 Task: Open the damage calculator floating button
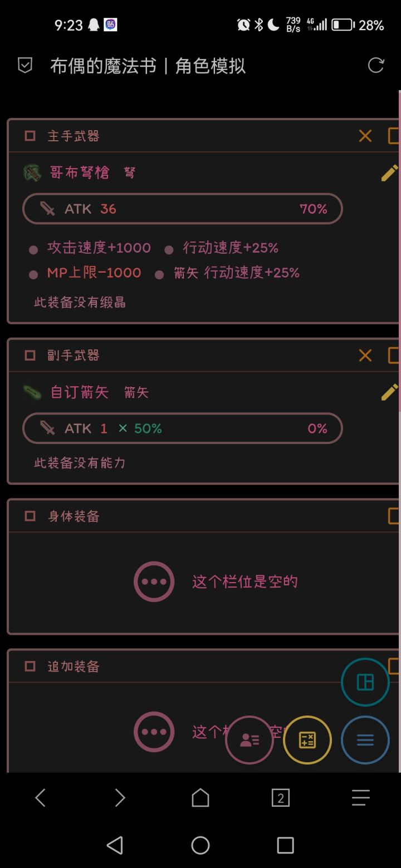pyautogui.click(x=307, y=740)
